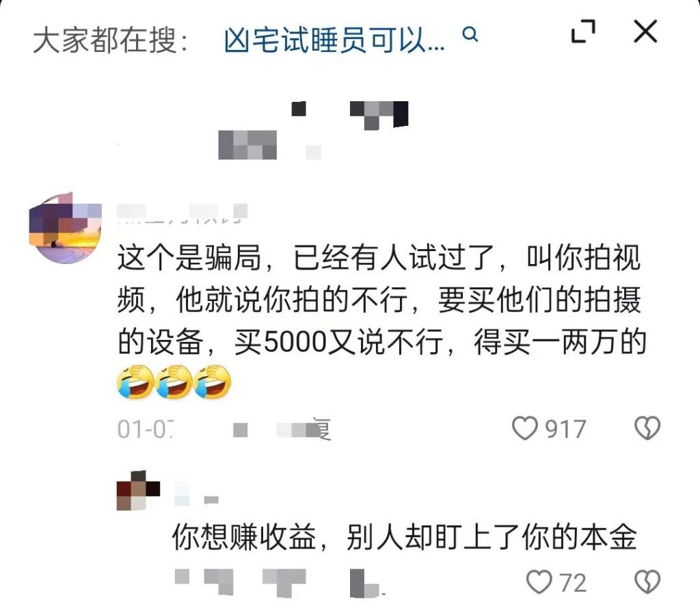Tap the 917 like count
This screenshot has width=700, height=615.
point(565,429)
